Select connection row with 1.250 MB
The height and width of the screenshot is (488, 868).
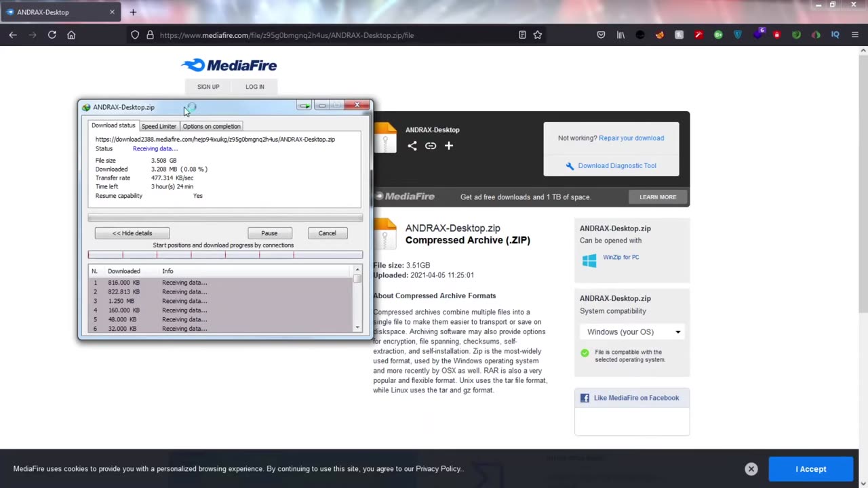(x=220, y=301)
